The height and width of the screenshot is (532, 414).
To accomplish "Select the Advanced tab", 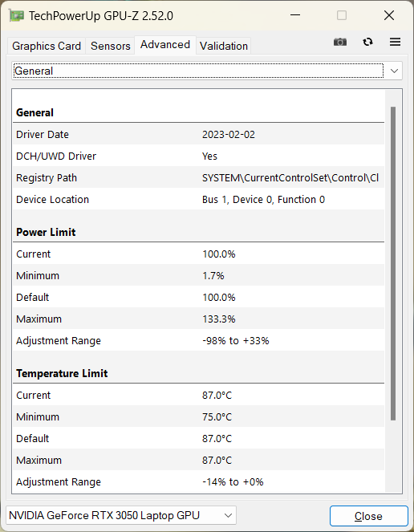I will pyautogui.click(x=165, y=45).
